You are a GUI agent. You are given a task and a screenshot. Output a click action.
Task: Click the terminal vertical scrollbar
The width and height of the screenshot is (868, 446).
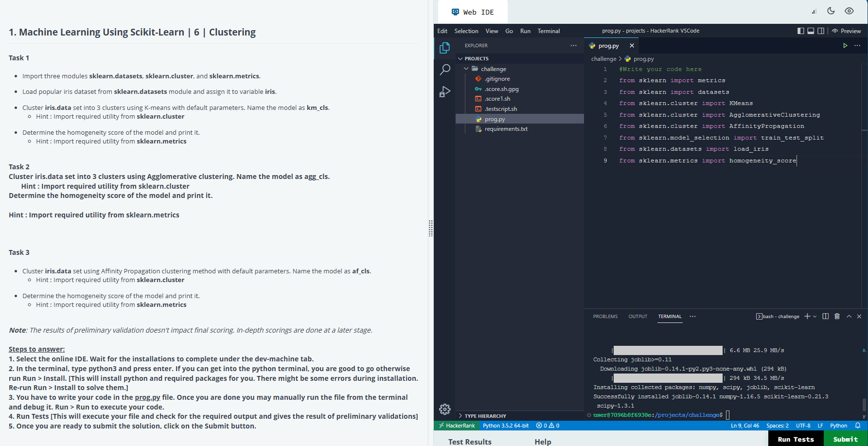pos(864,404)
